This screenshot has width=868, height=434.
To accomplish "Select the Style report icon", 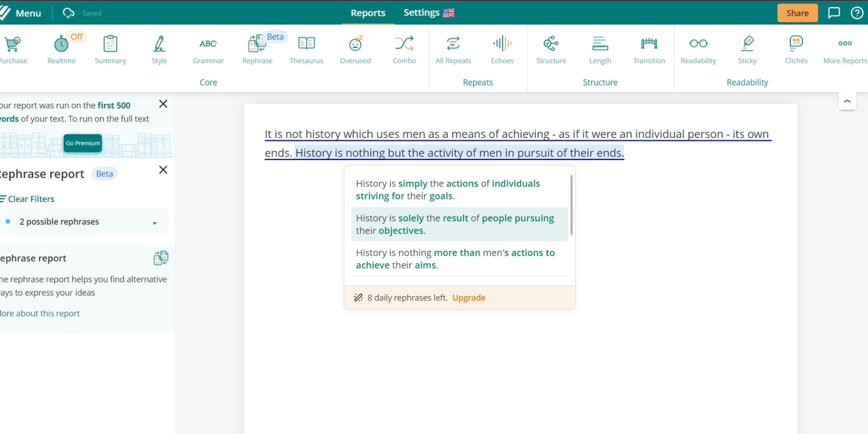I will pyautogui.click(x=159, y=47).
